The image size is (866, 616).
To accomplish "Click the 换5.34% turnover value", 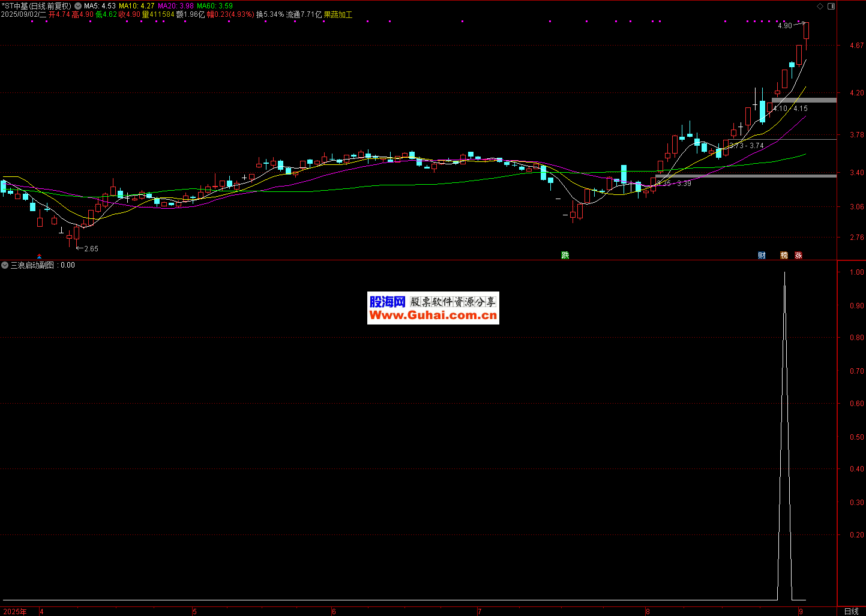I will click(x=270, y=14).
